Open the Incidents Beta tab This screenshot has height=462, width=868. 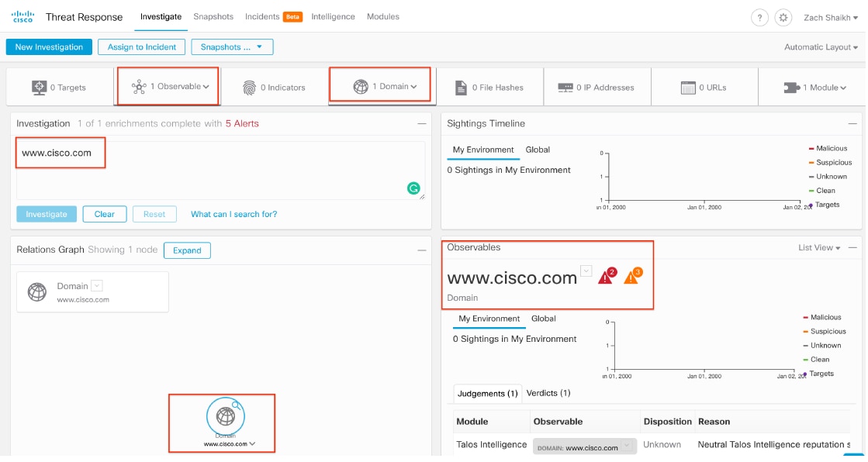(274, 16)
